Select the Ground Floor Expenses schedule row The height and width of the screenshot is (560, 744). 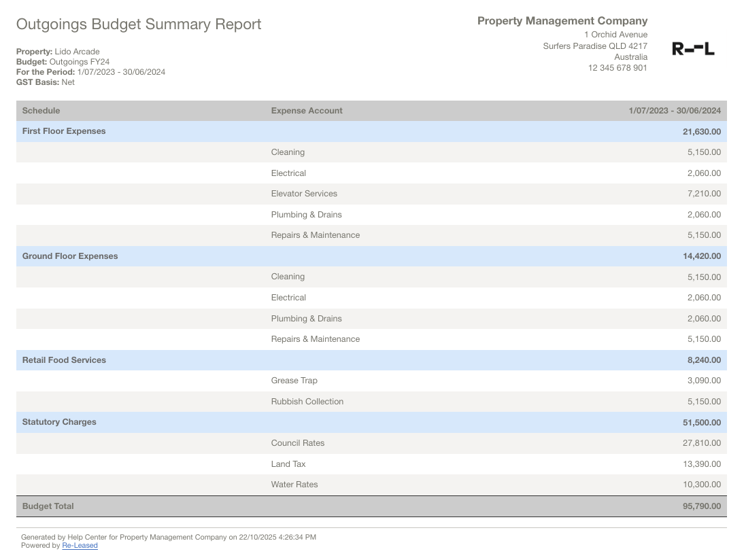(70, 256)
